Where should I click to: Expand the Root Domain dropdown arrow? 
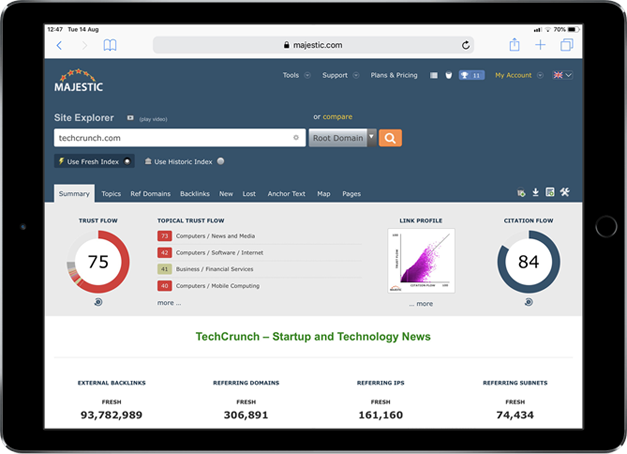pyautogui.click(x=371, y=138)
